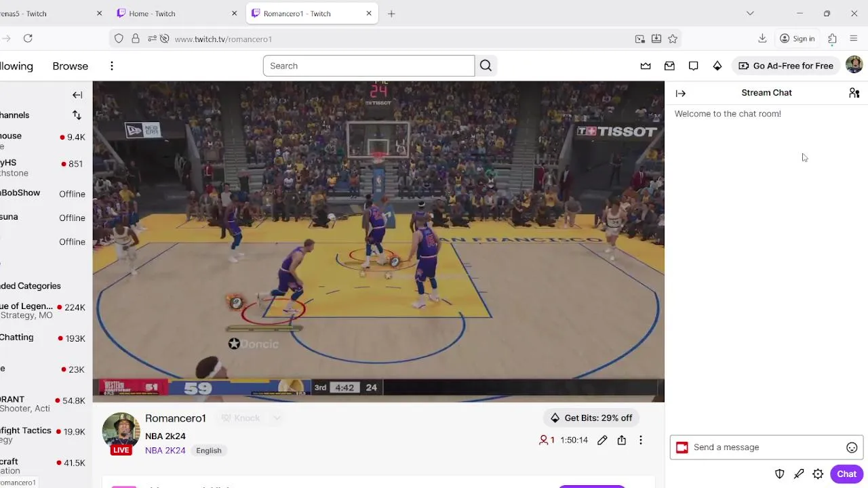Open the browser hamburger application menu

854,39
